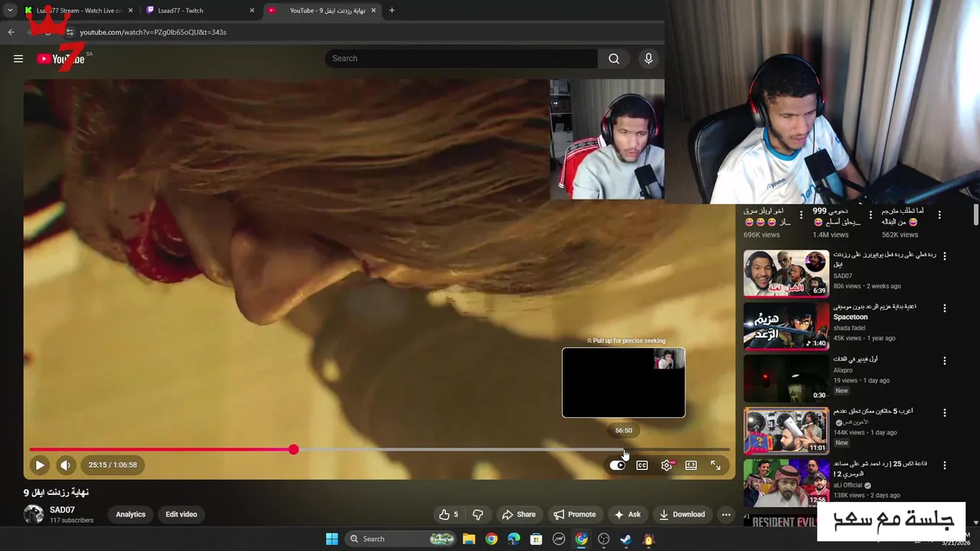This screenshot has height=551, width=980.
Task: Open channel Analytics
Action: click(x=130, y=514)
